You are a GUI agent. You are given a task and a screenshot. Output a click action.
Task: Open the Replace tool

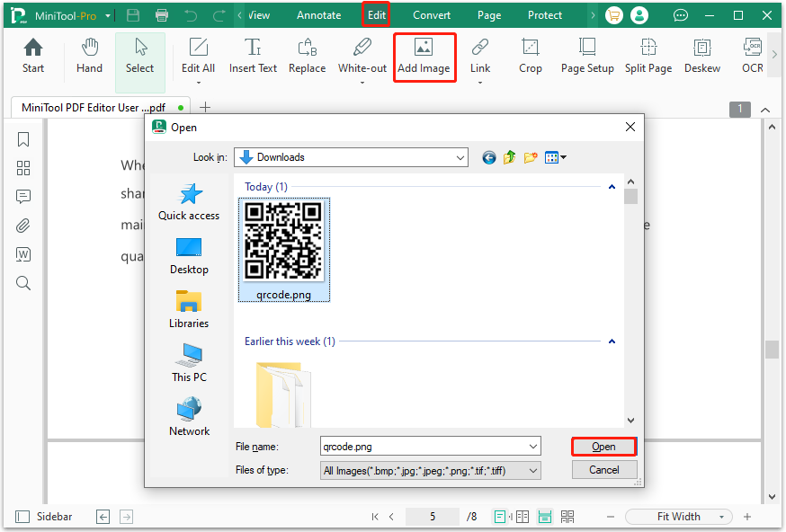tap(307, 56)
